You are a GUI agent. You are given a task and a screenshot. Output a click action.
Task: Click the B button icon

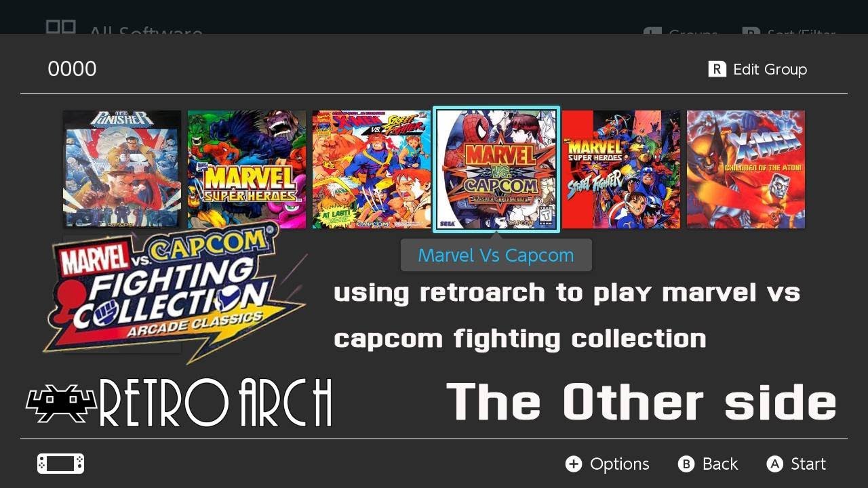tap(686, 464)
